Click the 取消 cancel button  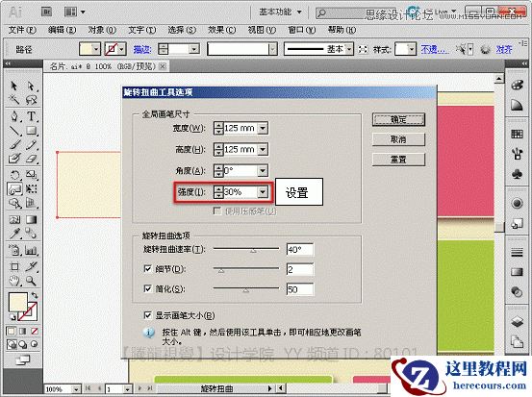[x=398, y=139]
